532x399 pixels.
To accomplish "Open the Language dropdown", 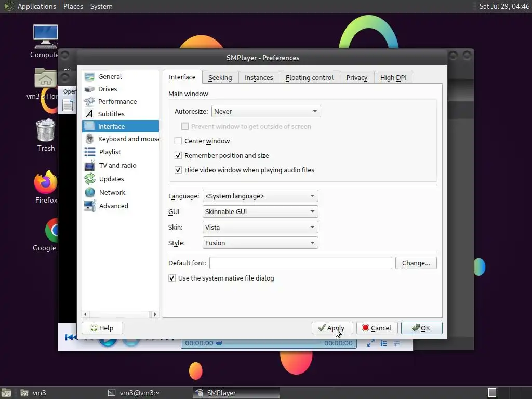I will pyautogui.click(x=260, y=196).
